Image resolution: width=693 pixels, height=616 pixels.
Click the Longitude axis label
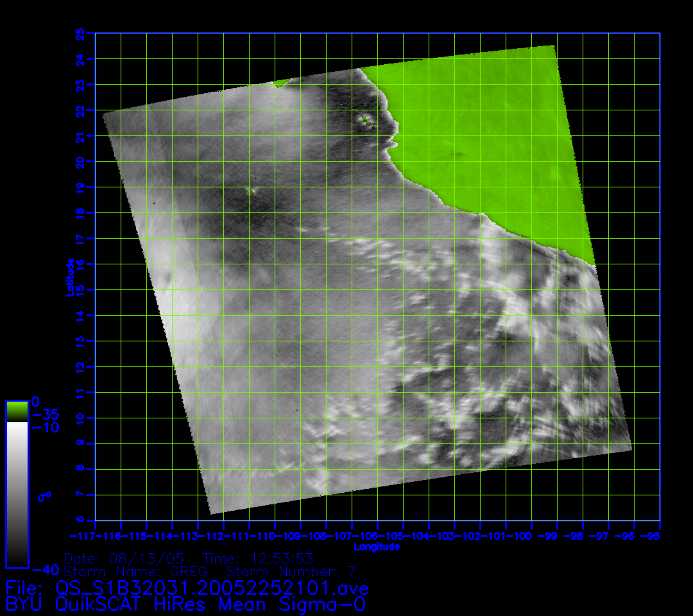click(x=377, y=547)
